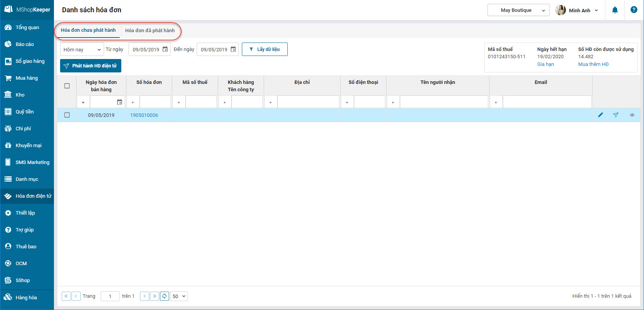
Task: Click the Số điện thoại filter field
Action: 369,102
